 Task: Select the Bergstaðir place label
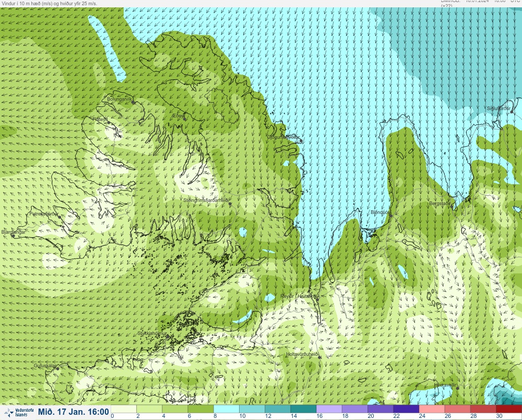pyautogui.click(x=440, y=203)
